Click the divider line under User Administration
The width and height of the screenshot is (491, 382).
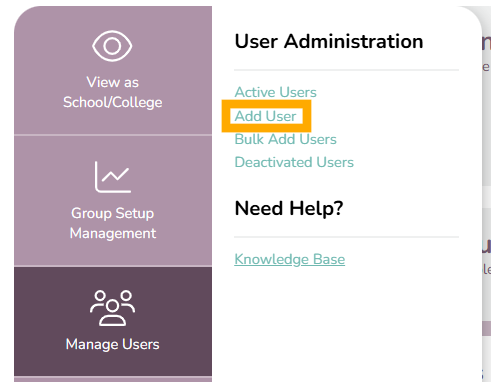pos(347,70)
